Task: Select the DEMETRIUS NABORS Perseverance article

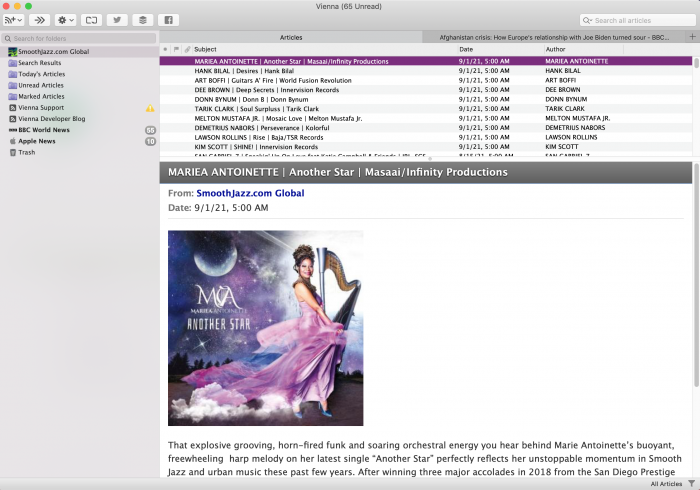Action: (x=426, y=128)
